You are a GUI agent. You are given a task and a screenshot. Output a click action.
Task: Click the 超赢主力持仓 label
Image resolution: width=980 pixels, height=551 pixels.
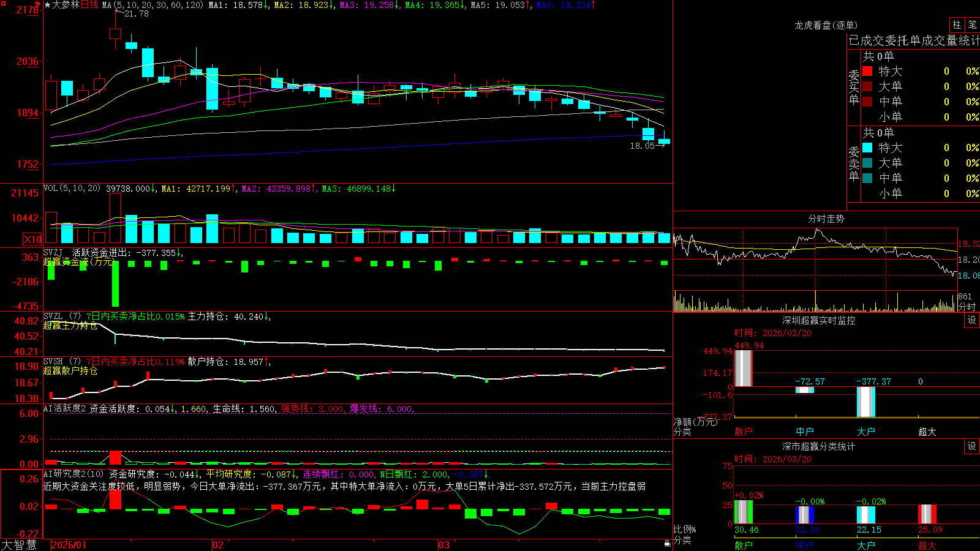coord(70,325)
